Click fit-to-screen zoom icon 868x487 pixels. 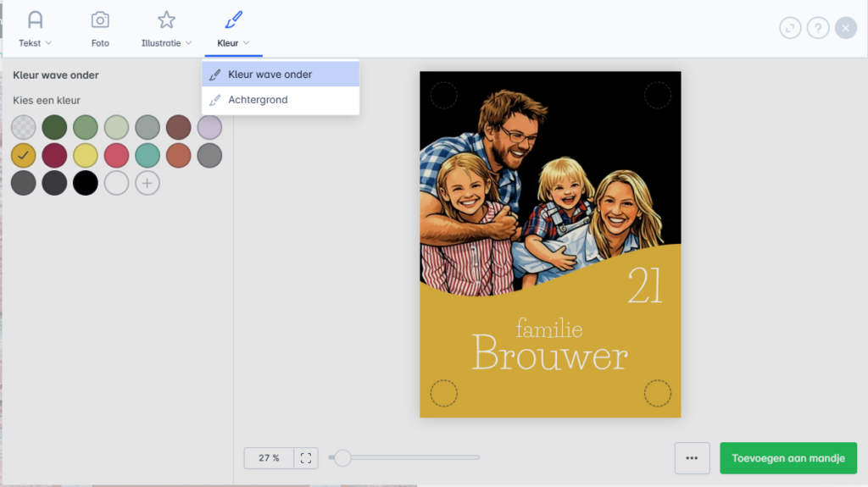pos(305,458)
